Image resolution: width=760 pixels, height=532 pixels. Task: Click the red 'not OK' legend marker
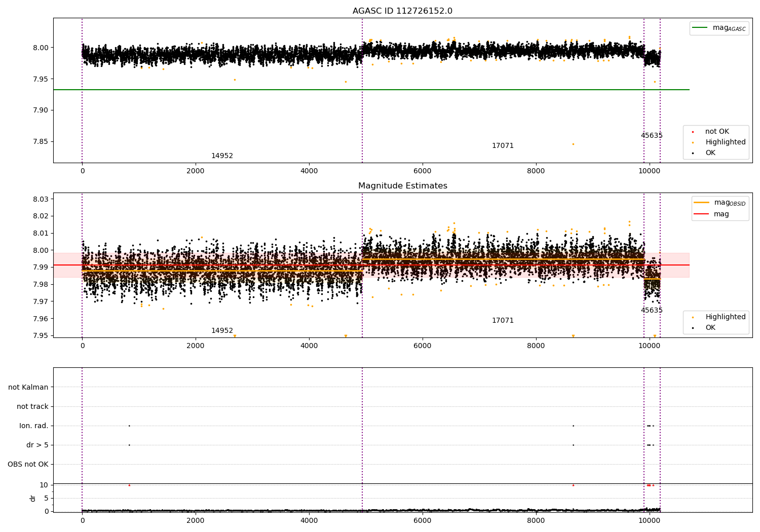[x=693, y=132]
